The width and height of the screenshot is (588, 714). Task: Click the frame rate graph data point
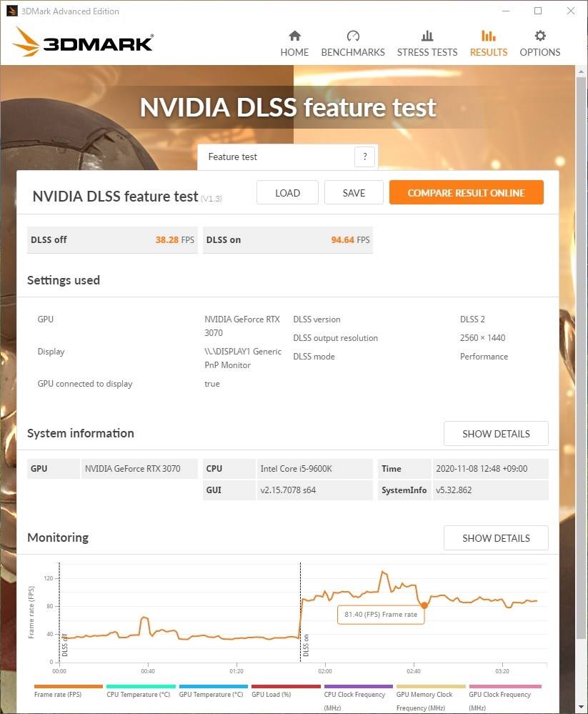(424, 605)
